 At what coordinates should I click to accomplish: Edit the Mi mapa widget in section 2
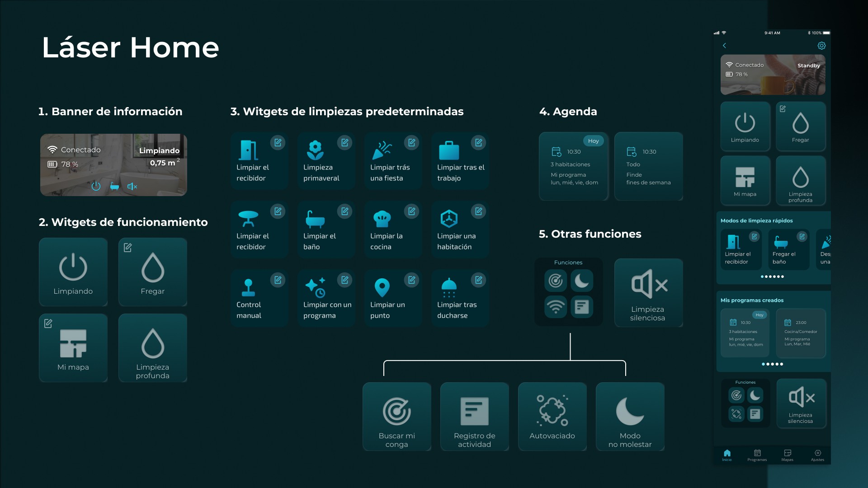(48, 324)
